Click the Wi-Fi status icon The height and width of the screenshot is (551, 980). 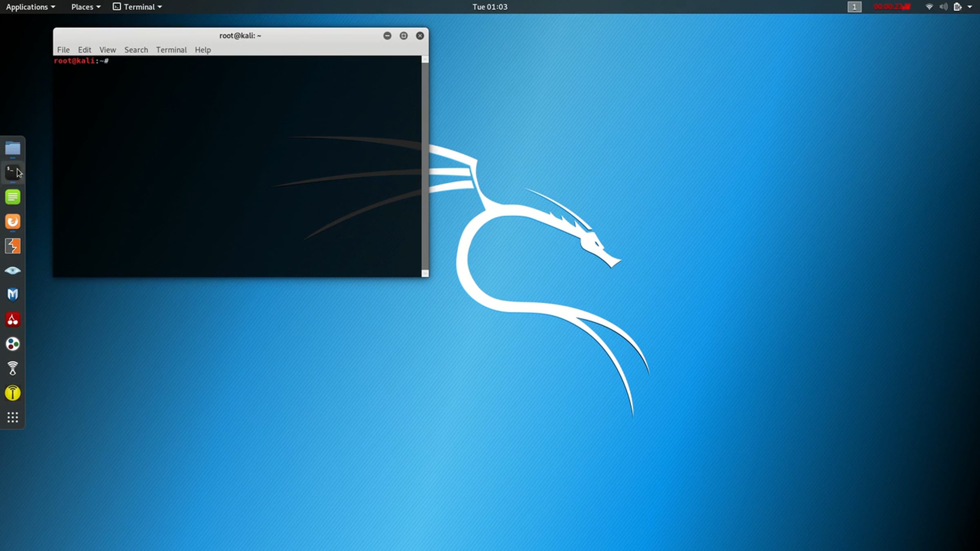pos(929,7)
